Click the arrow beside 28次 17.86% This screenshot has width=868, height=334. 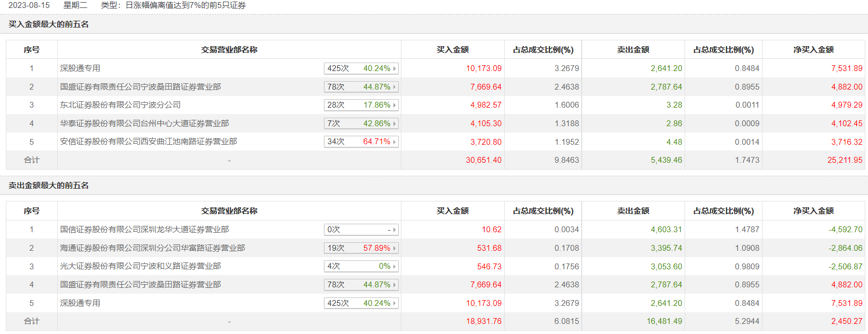394,106
